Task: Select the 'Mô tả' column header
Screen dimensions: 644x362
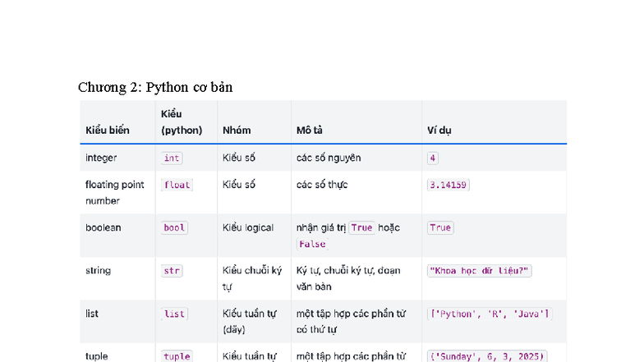Action: pyautogui.click(x=310, y=130)
